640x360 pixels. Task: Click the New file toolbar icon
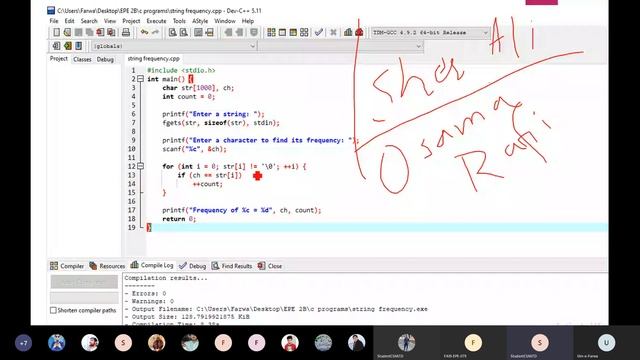click(56, 32)
